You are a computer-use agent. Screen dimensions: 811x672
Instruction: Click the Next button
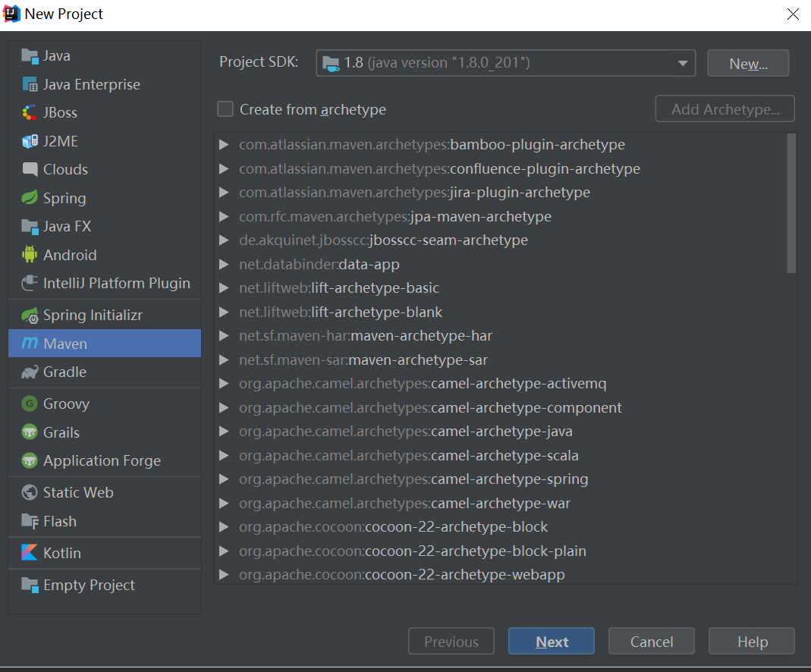point(552,642)
